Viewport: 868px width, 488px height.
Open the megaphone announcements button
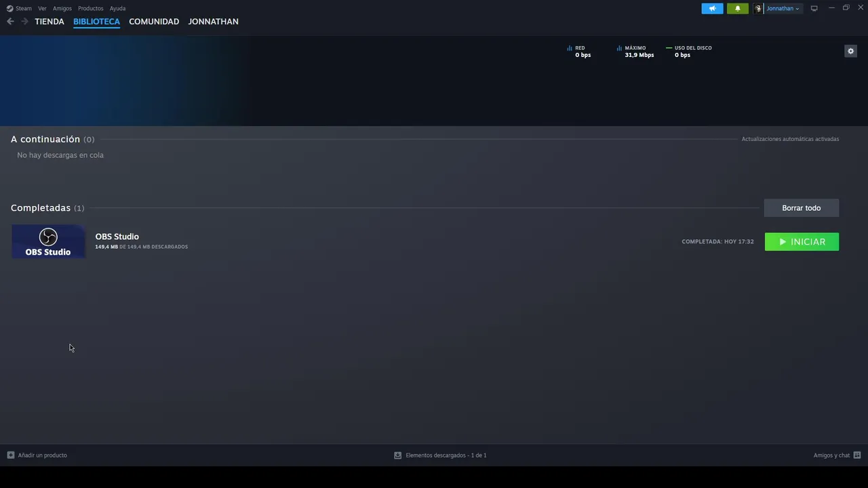pyautogui.click(x=712, y=8)
